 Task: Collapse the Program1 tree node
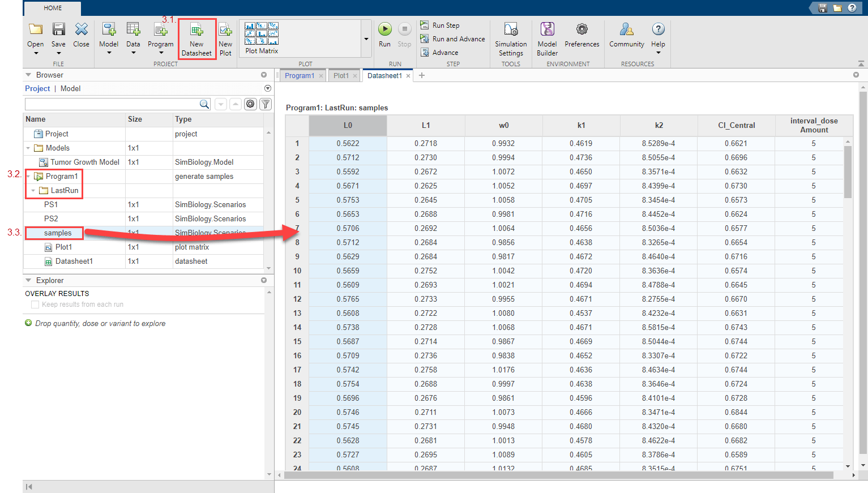(x=28, y=177)
